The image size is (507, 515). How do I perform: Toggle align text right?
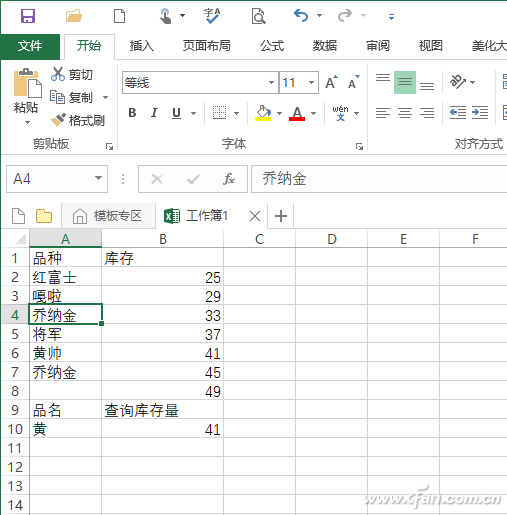[427, 113]
